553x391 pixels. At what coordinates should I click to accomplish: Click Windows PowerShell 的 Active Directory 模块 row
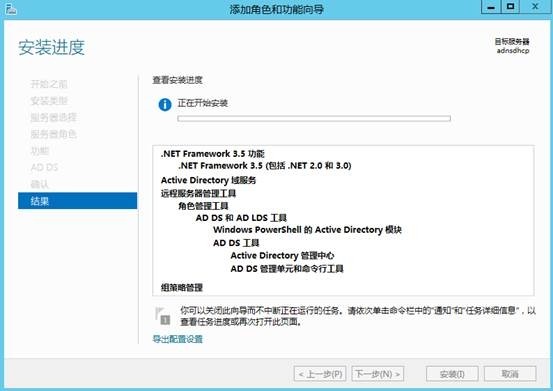click(307, 230)
